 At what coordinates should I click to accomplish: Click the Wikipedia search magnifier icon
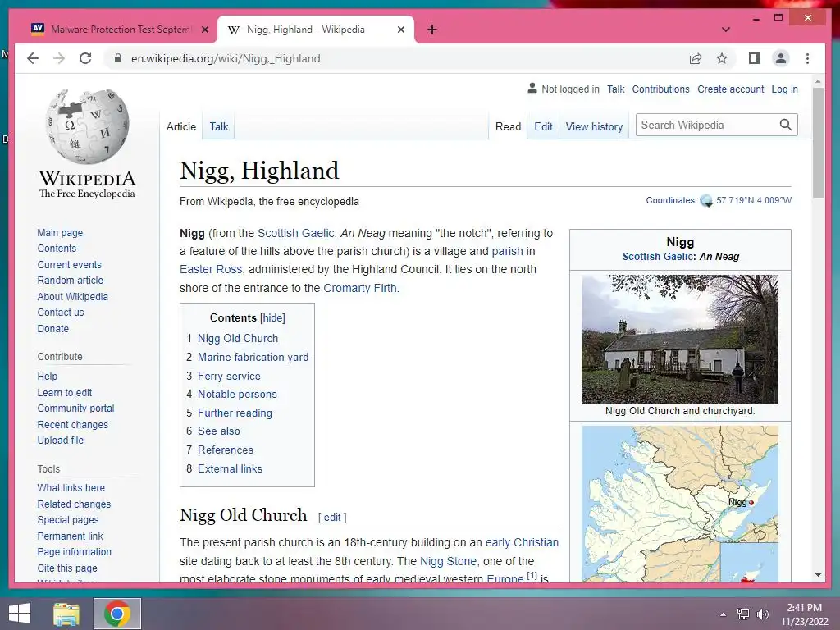coord(785,125)
